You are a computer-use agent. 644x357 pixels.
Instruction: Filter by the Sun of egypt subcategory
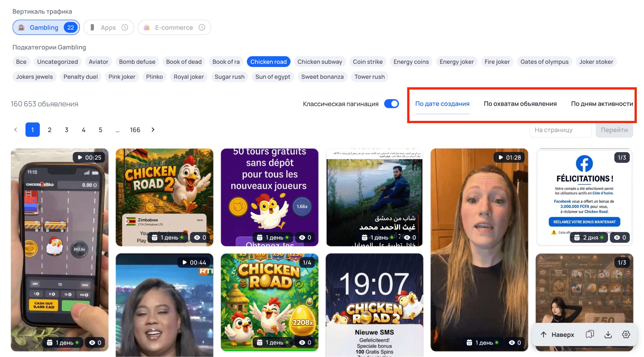273,76
